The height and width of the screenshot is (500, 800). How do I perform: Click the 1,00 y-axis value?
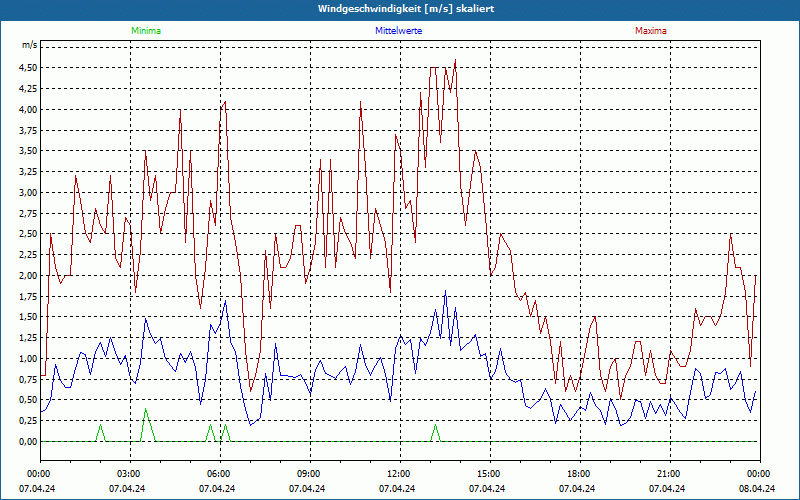click(x=28, y=359)
